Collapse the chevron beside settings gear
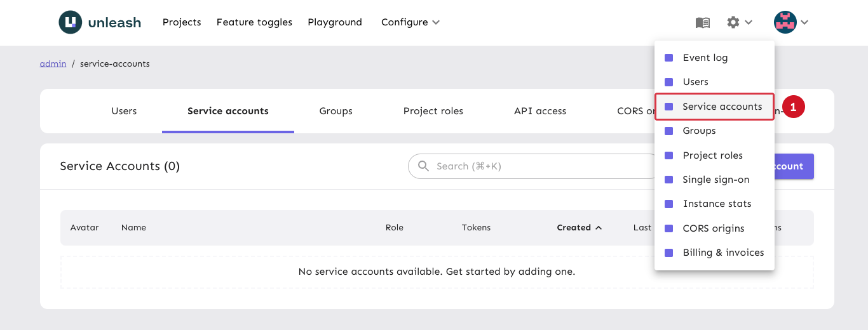This screenshot has width=868, height=330. click(749, 22)
